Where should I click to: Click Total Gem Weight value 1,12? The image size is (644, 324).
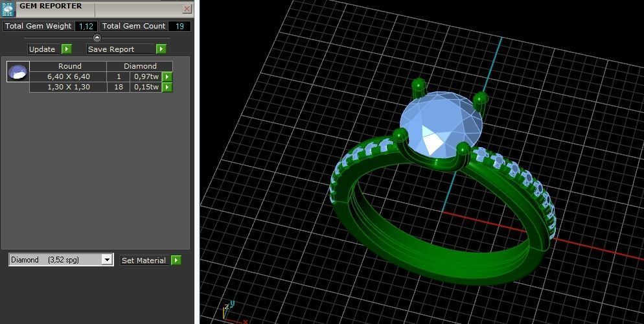tap(86, 27)
